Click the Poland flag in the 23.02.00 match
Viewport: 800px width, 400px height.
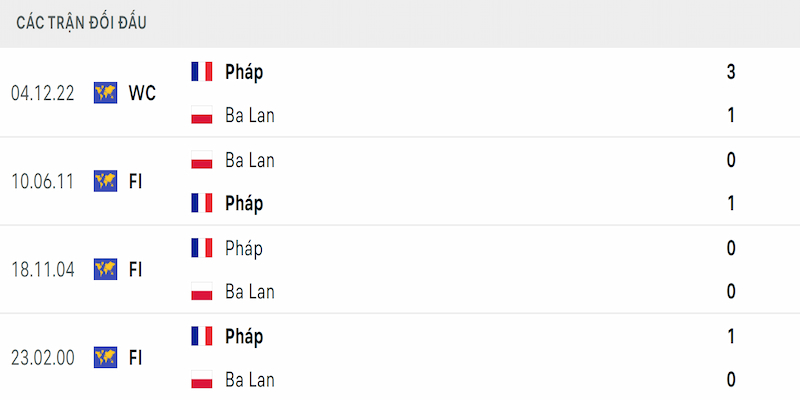pyautogui.click(x=202, y=380)
